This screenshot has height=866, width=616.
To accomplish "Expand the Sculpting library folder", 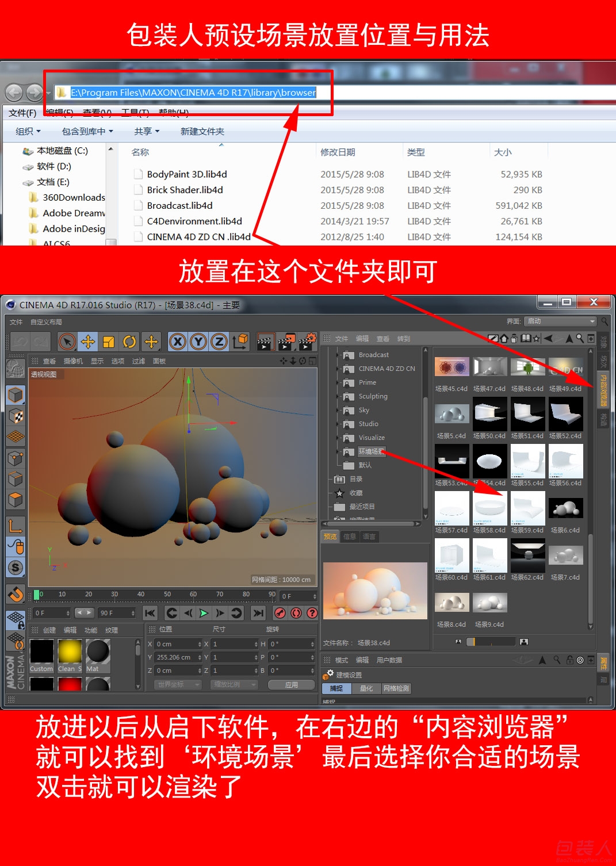I will click(338, 396).
